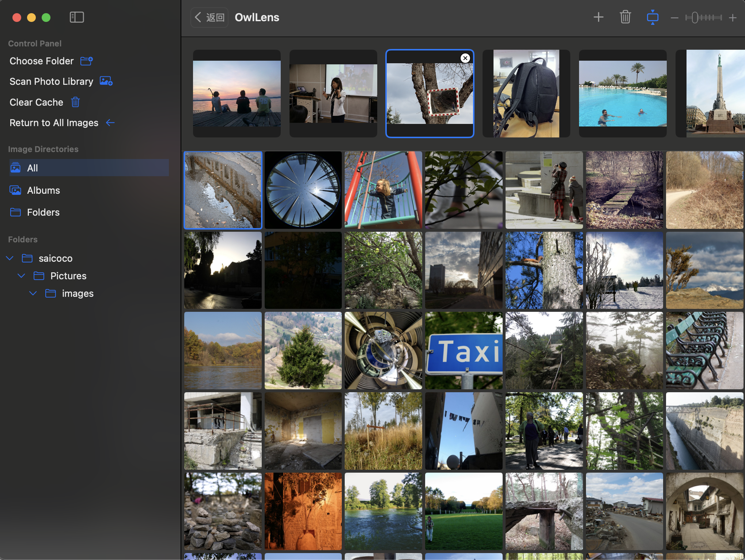The image size is (745, 560).
Task: Collapse the images folder chevron
Action: (x=33, y=294)
